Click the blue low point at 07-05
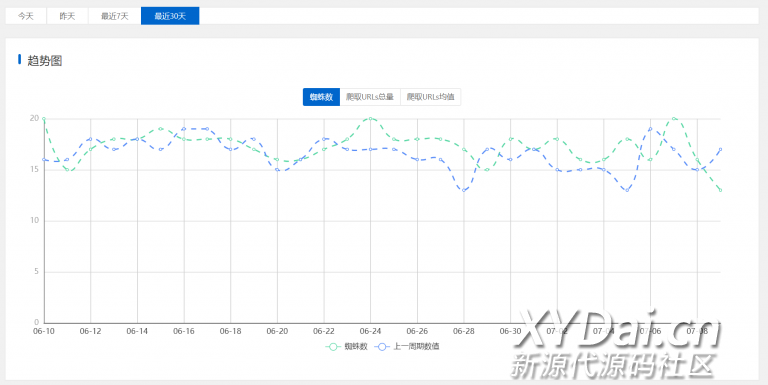 627,190
